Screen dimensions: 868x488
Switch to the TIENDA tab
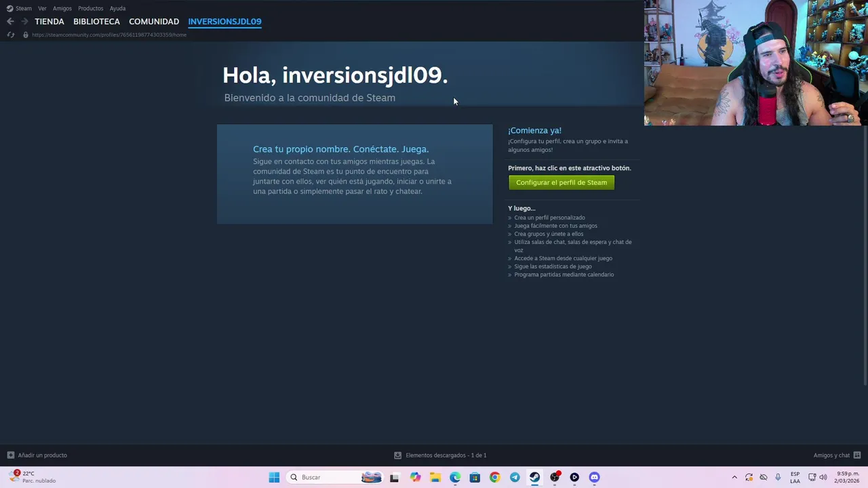pyautogui.click(x=50, y=22)
